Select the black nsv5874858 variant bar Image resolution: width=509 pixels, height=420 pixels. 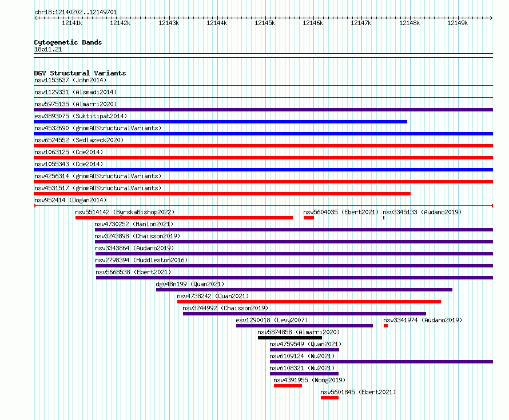pyautogui.click(x=290, y=338)
